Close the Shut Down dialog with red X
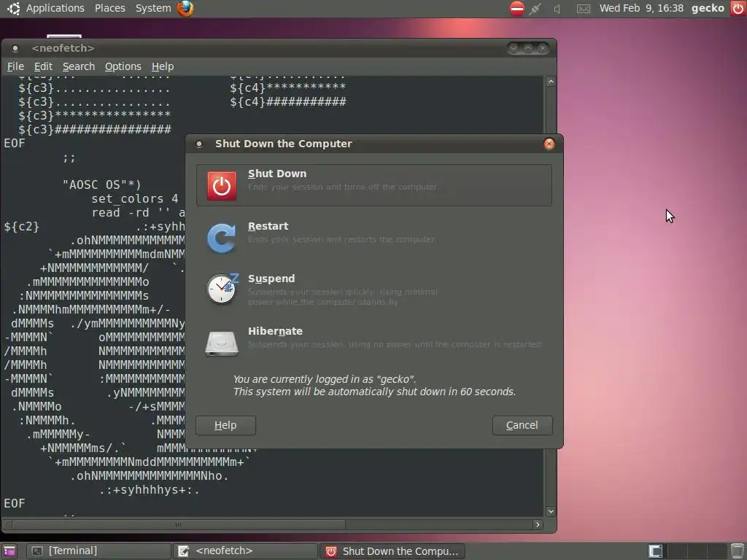This screenshot has width=747, height=560. [549, 144]
